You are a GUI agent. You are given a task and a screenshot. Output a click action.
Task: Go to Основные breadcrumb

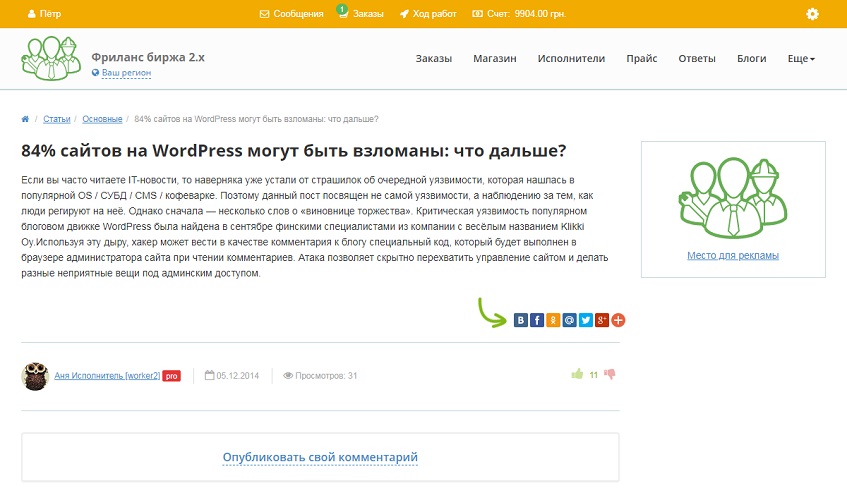[102, 119]
